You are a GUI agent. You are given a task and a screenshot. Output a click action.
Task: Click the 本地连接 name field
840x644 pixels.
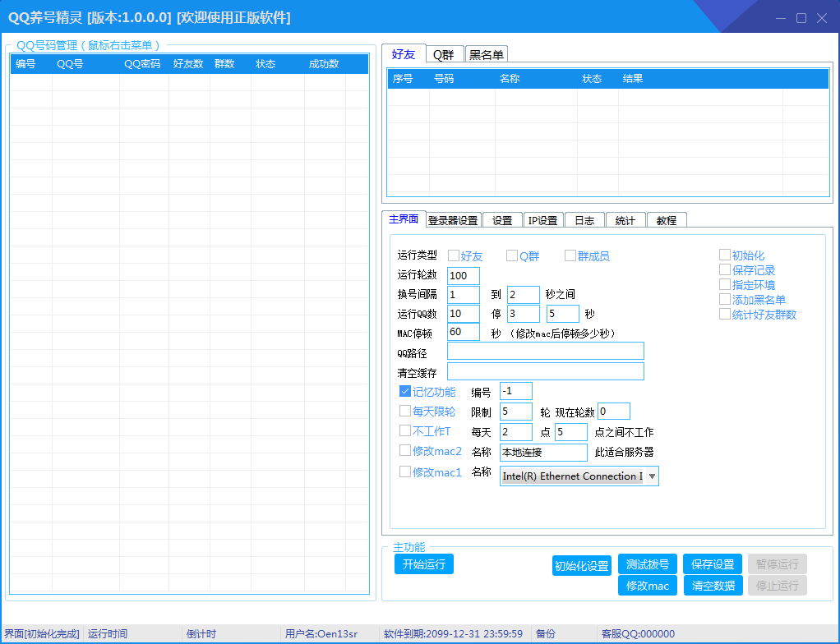543,453
